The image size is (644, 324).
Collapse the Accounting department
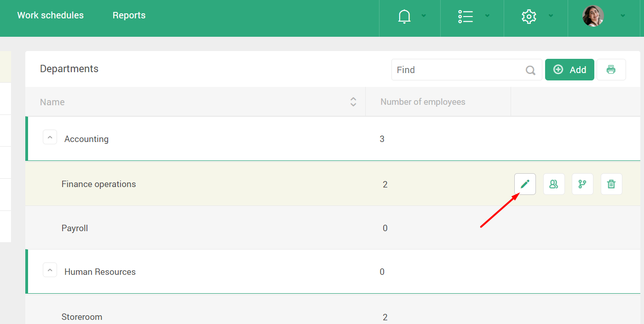50,137
